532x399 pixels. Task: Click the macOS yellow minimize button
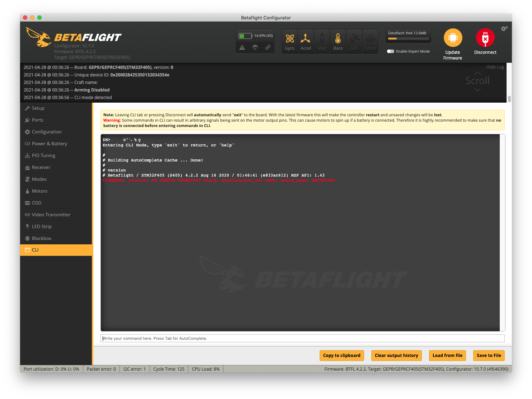(32, 18)
